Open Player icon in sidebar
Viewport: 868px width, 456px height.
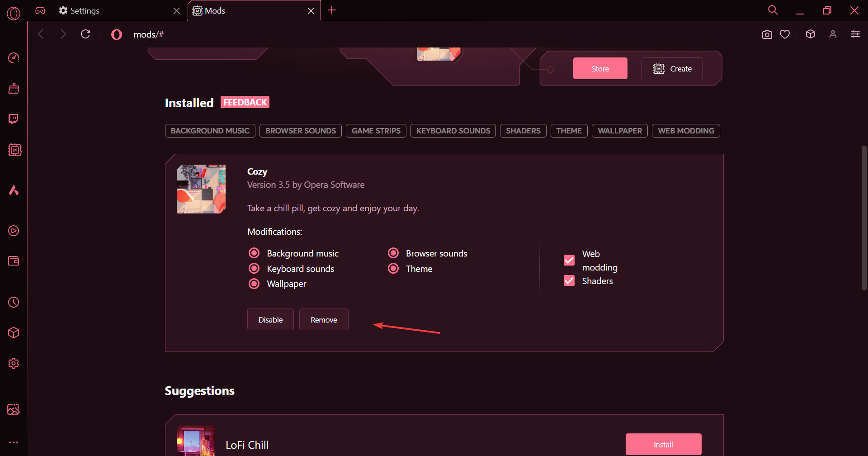click(x=14, y=231)
